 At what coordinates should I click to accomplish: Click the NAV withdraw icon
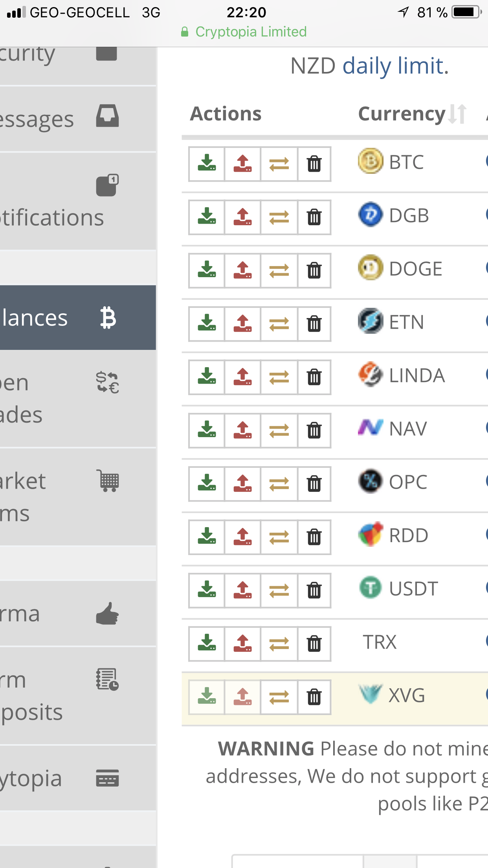(242, 430)
